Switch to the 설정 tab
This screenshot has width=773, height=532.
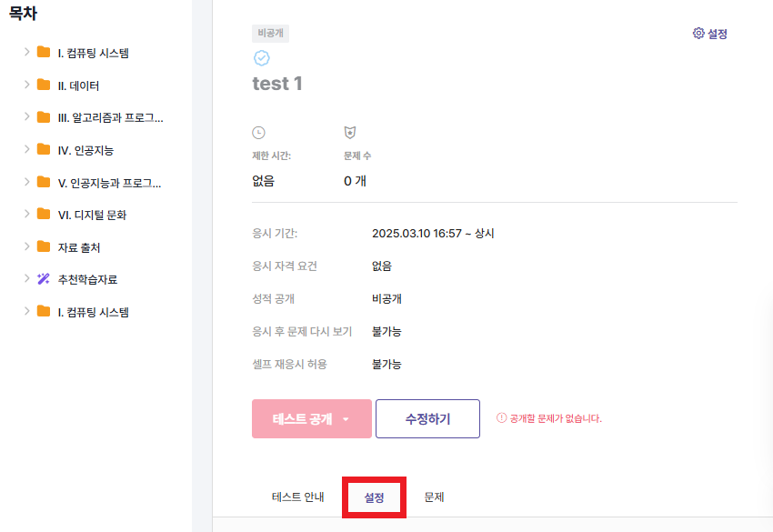pyautogui.click(x=374, y=497)
